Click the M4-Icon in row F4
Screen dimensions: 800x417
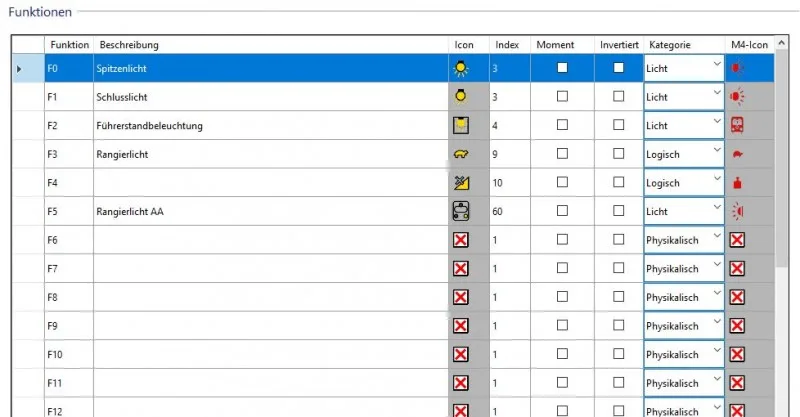[737, 183]
